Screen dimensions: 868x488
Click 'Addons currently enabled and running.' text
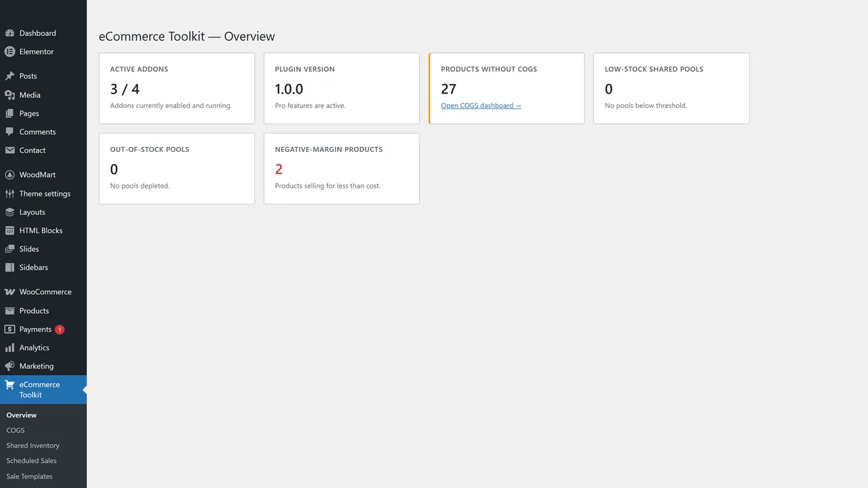[171, 106]
